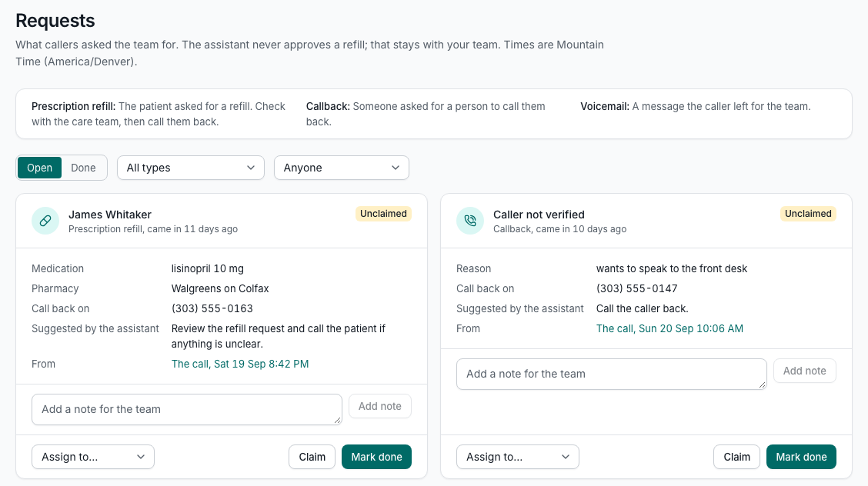Click Unclaimed badge on Caller not verified card
The height and width of the screenshot is (486, 868).
pyautogui.click(x=808, y=214)
